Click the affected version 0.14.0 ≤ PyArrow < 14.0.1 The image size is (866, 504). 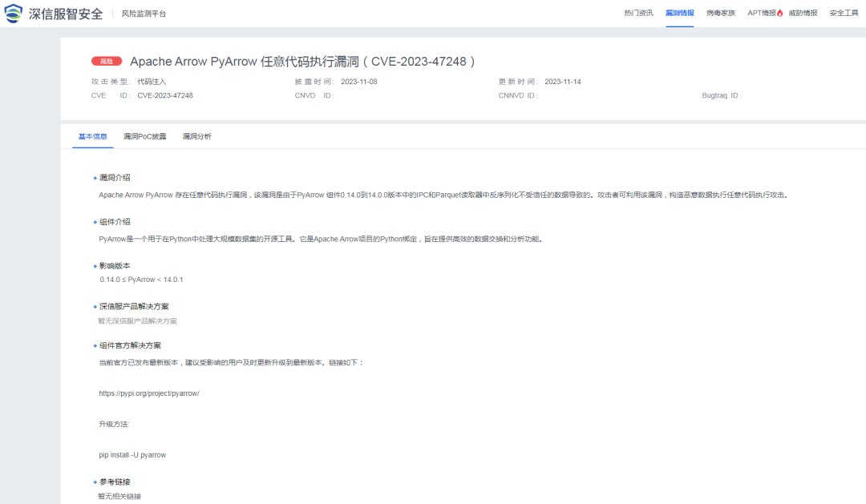coord(141,280)
